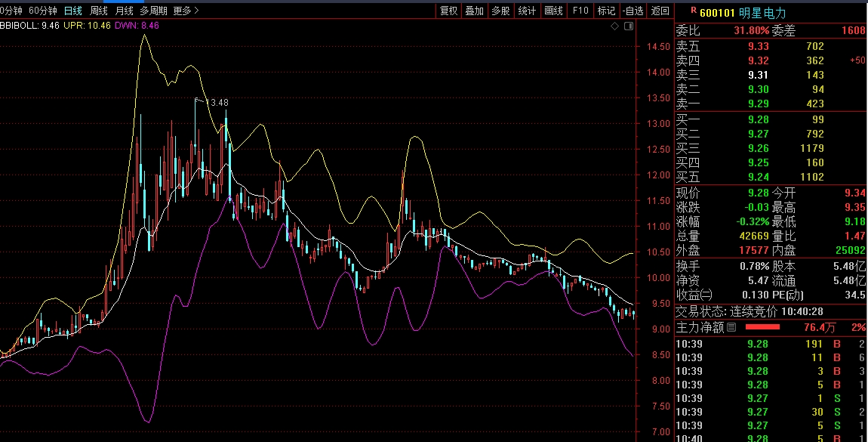Toggle -自选 to remove from watchlist
Screen dimensions: 868x442
[x=633, y=11]
